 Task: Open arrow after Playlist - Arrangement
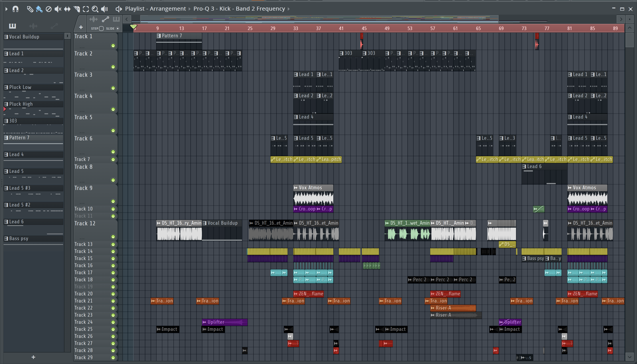(x=189, y=9)
